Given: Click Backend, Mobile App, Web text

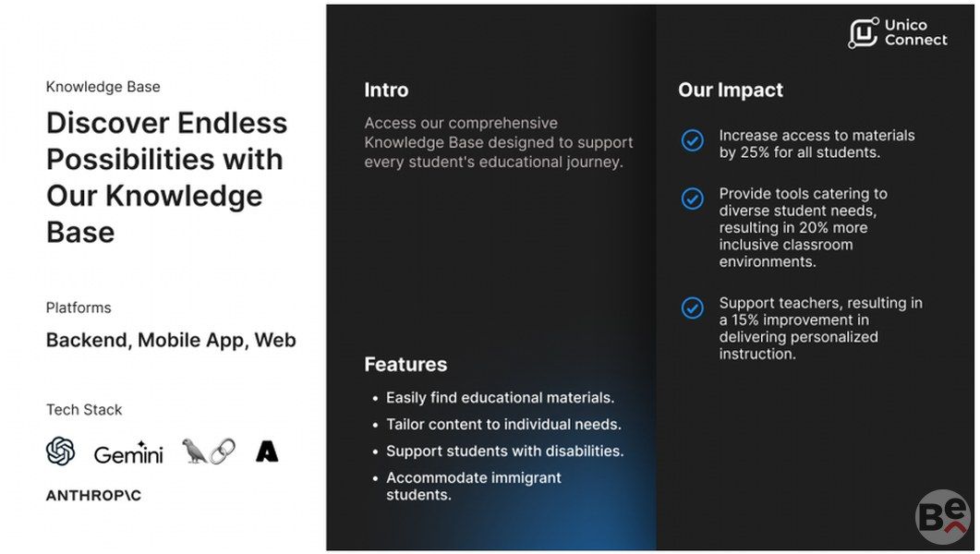Looking at the screenshot, I should (171, 340).
